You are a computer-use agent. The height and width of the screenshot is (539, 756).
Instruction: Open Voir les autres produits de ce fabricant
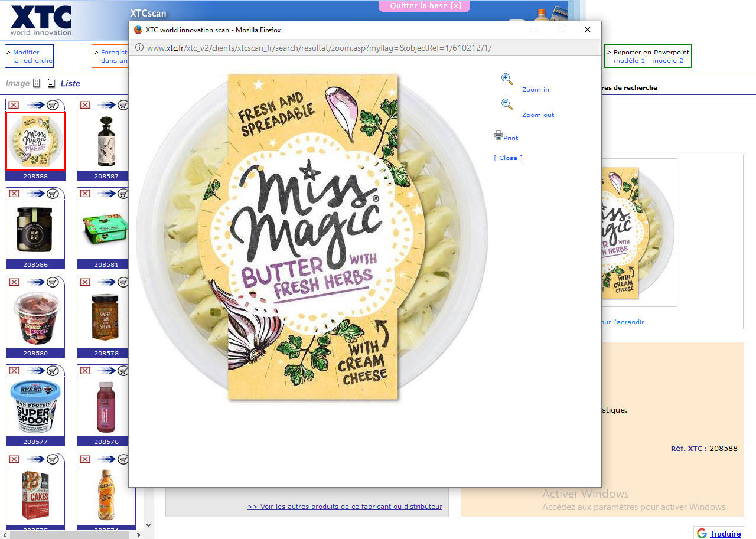[345, 507]
